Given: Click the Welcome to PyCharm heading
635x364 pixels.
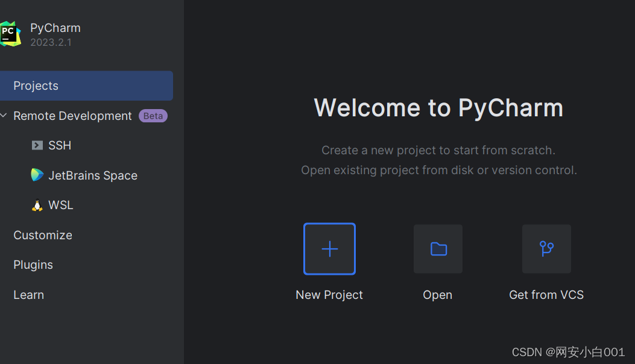Looking at the screenshot, I should click(438, 108).
